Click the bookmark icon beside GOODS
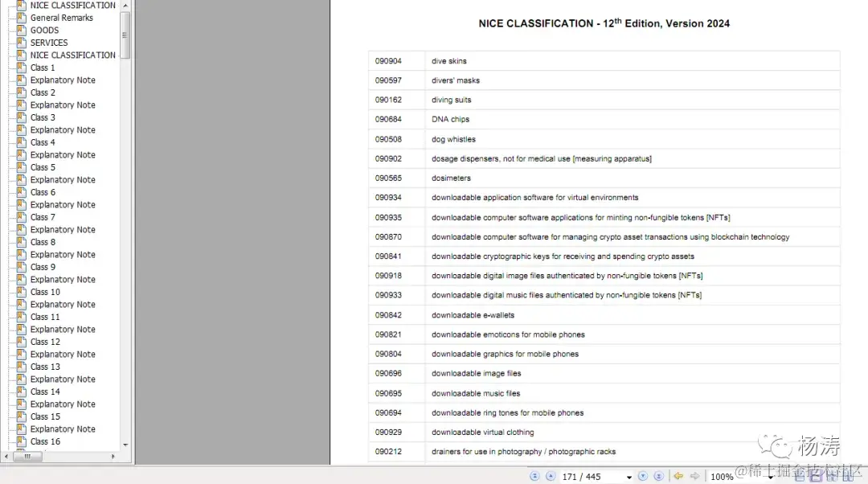Viewport: 868px width, 484px height. click(x=22, y=30)
